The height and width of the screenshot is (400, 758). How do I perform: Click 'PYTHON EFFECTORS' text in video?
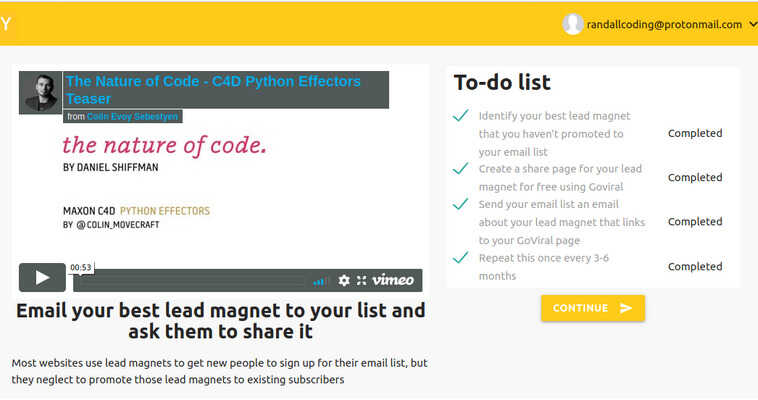(x=165, y=211)
